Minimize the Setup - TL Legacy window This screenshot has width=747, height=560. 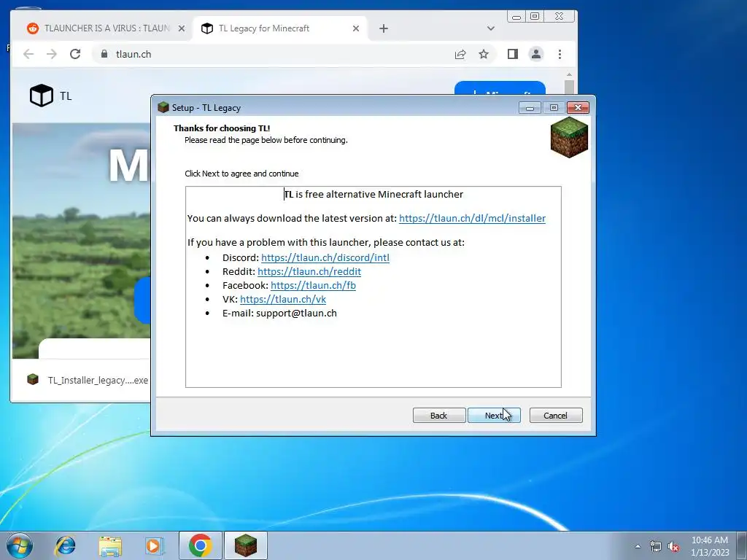point(530,108)
